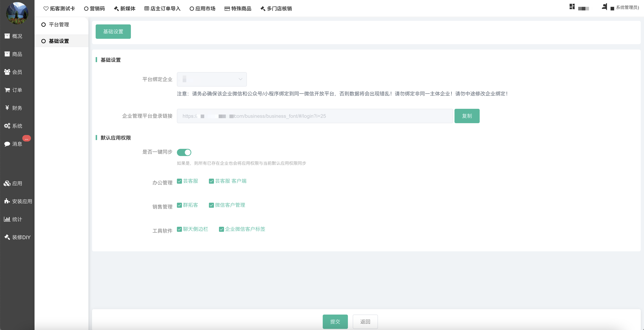Uncheck the 群拓客 checkbox
This screenshot has height=330, width=644.
tap(179, 205)
